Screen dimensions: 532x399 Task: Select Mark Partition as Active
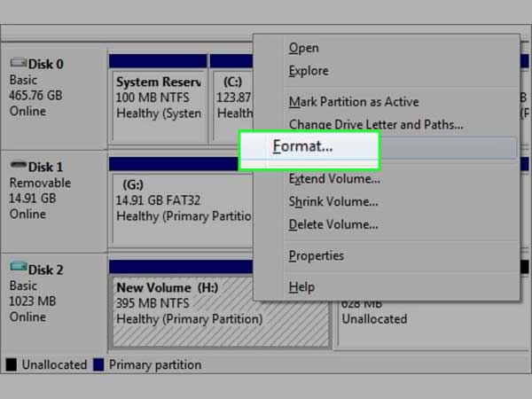(x=354, y=102)
